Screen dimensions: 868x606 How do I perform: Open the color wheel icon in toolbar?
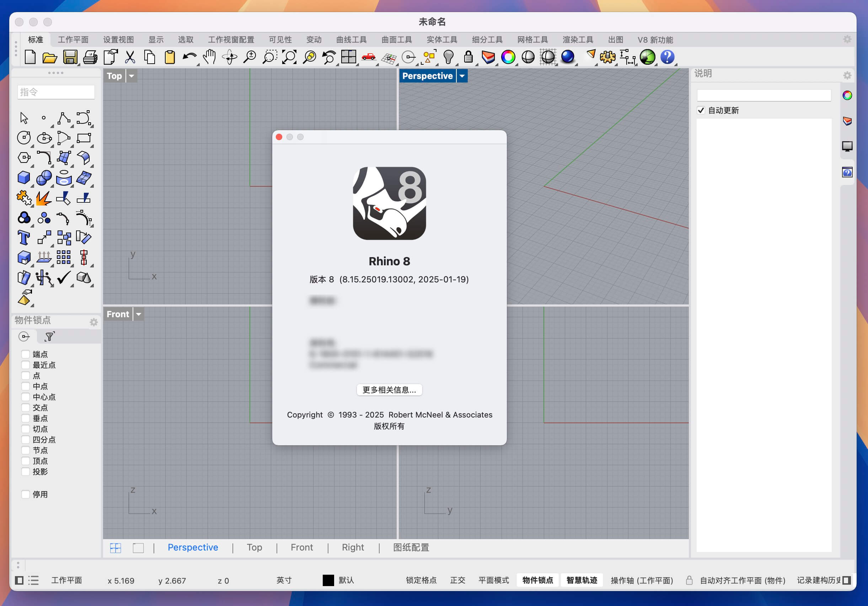click(x=508, y=57)
